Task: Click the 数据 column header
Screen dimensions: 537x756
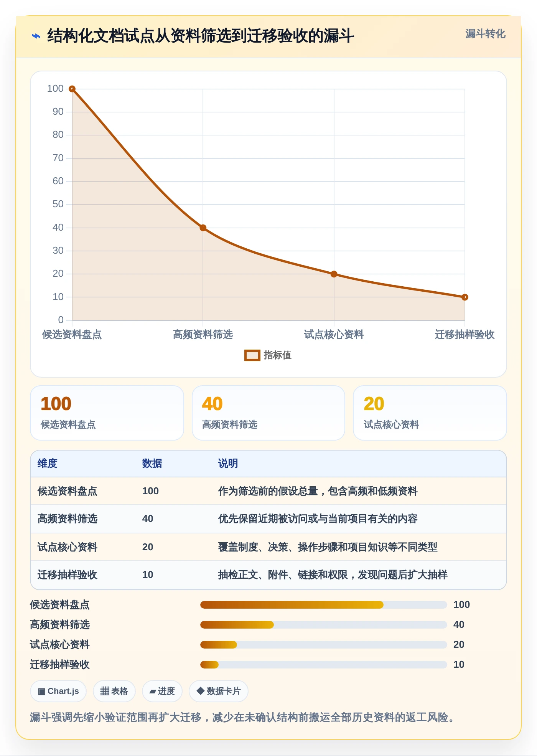Action: click(152, 464)
